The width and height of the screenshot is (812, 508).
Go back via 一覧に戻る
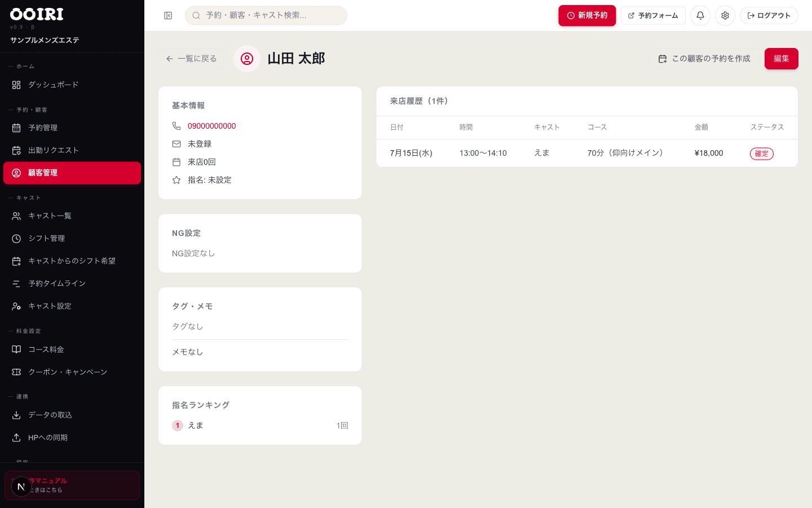[191, 59]
